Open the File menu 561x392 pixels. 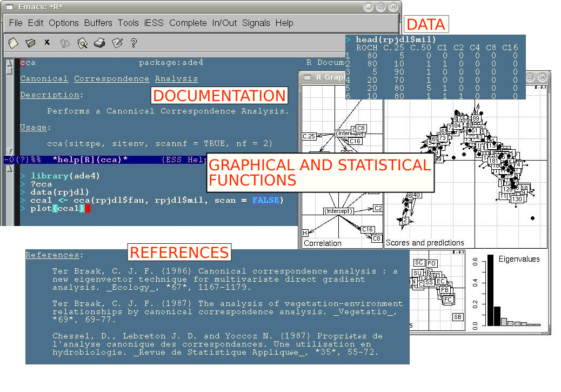16,23
